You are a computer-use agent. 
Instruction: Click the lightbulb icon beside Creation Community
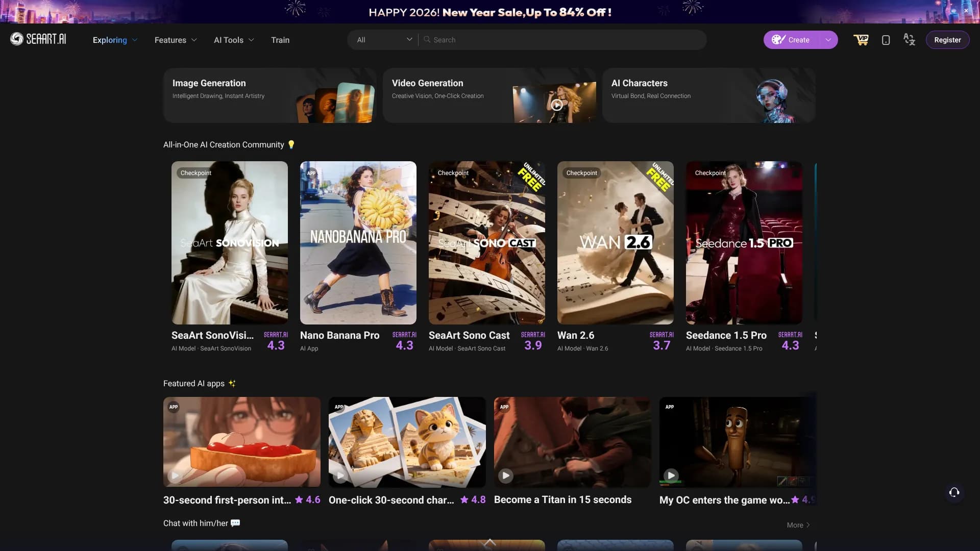click(x=291, y=144)
